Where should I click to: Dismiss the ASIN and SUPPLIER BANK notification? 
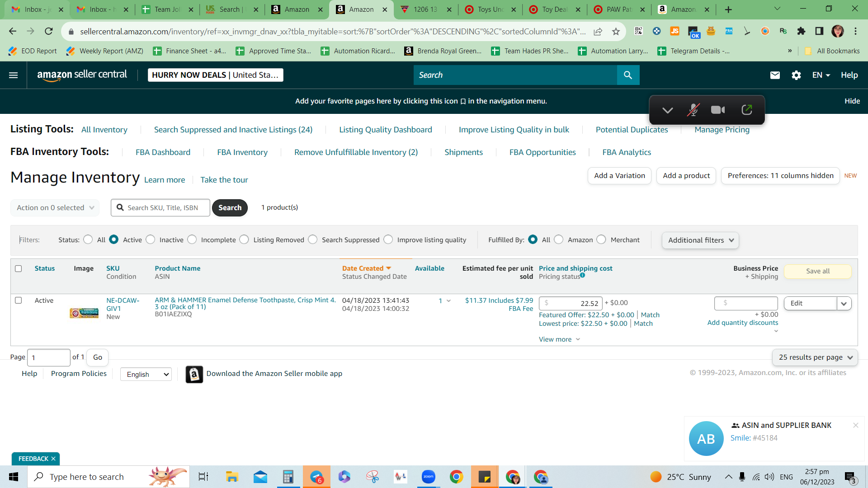855,425
